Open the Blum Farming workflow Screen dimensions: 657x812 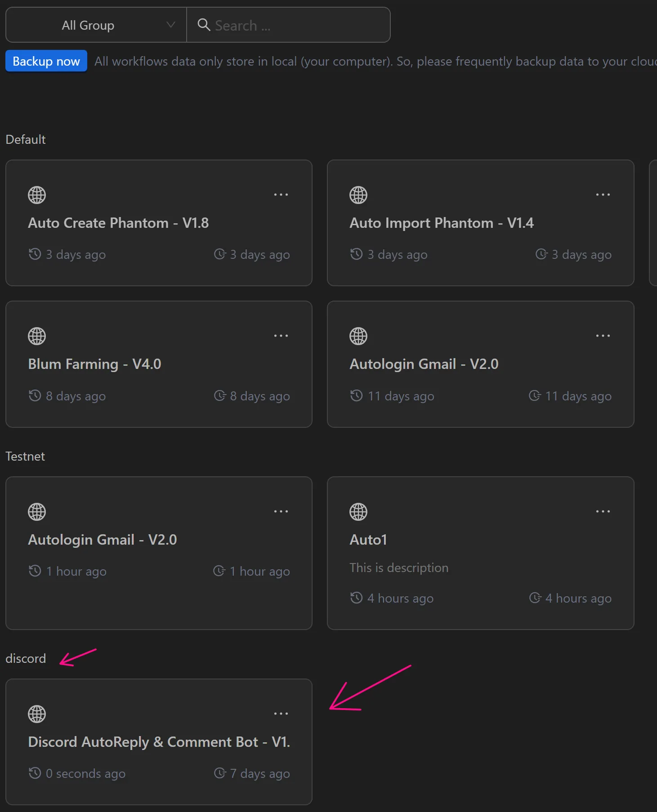pyautogui.click(x=94, y=364)
